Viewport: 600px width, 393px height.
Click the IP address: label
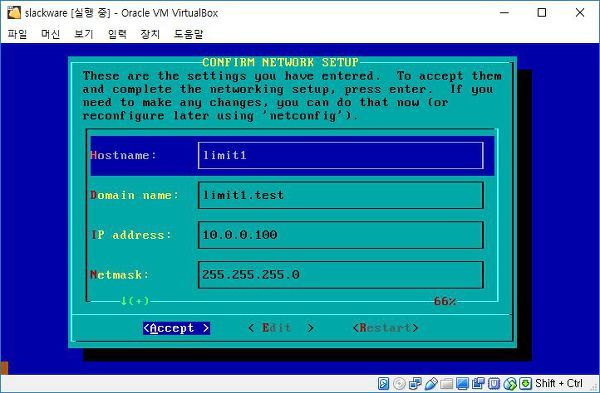click(131, 235)
